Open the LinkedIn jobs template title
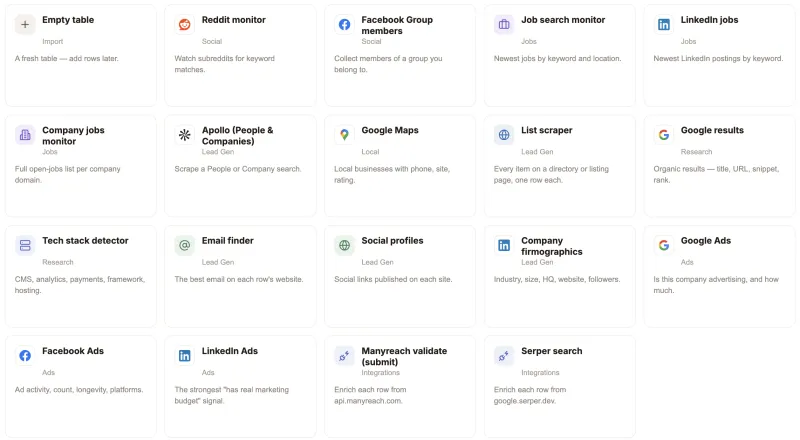This screenshot has height=440, width=800. [x=709, y=20]
